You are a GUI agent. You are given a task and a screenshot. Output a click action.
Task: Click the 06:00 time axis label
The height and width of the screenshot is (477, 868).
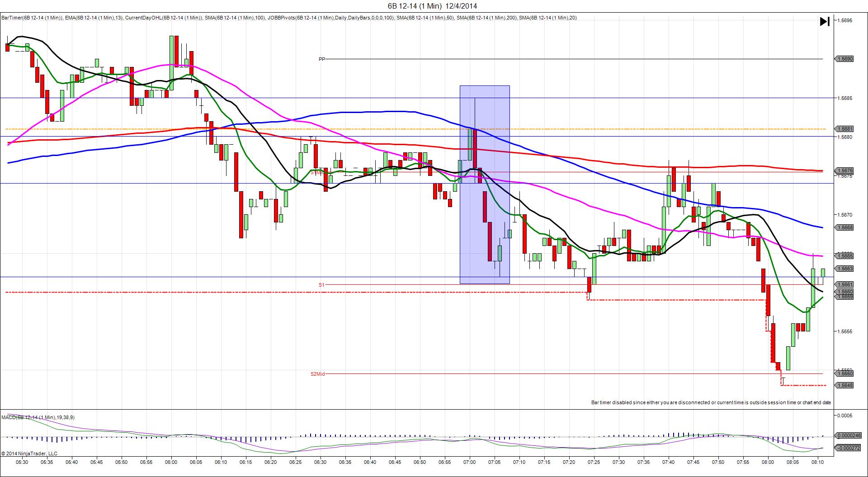pyautogui.click(x=171, y=463)
